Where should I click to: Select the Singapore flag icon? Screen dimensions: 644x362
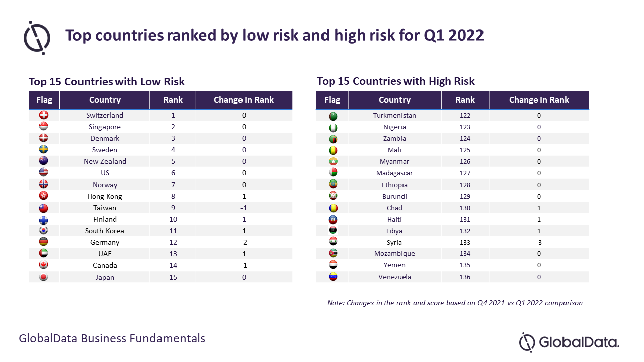click(x=44, y=127)
